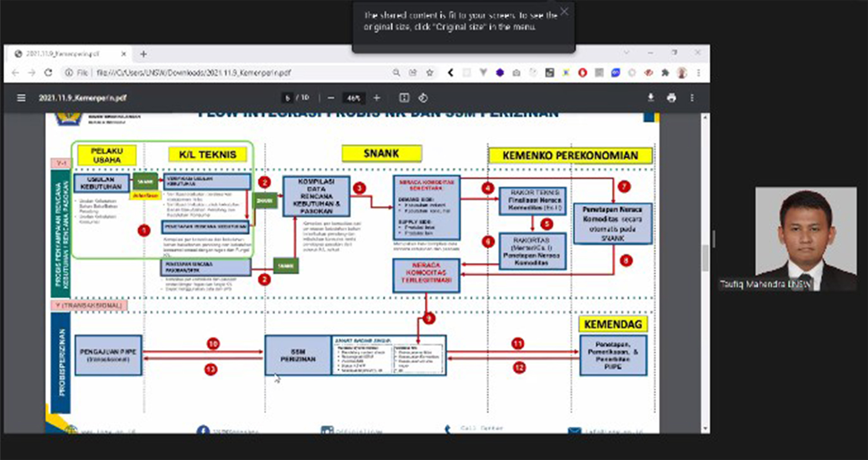Open PDF viewer more actions menu
The image size is (868, 460).
point(692,98)
